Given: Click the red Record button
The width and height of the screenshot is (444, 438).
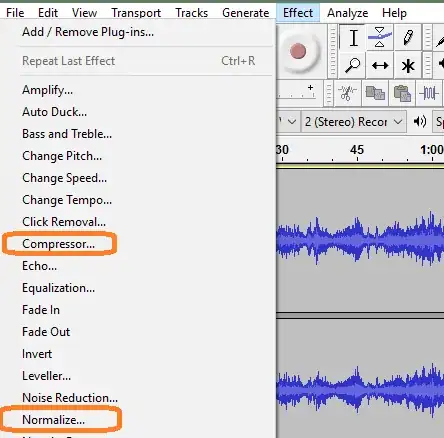Looking at the screenshot, I should click(x=298, y=51).
